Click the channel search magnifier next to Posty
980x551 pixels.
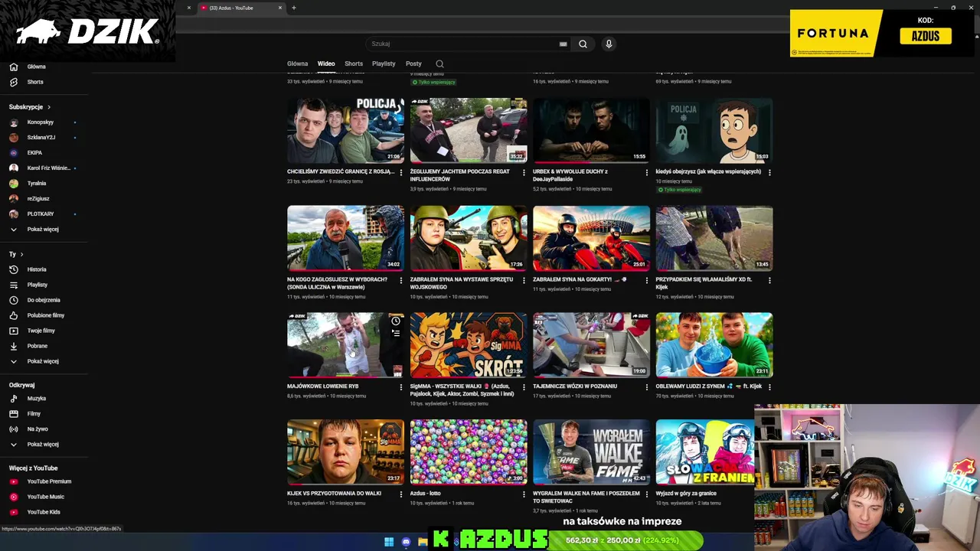tap(439, 64)
